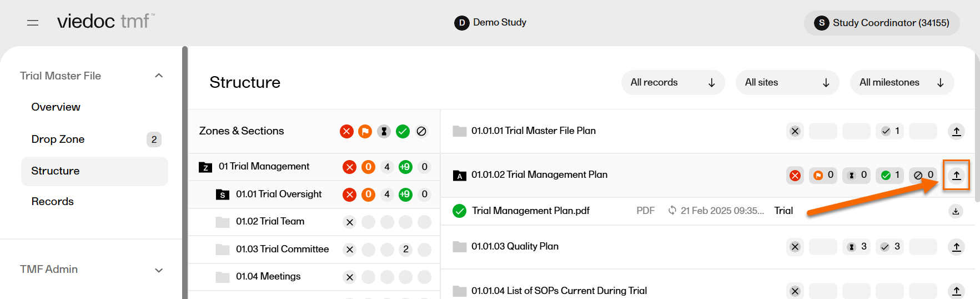Click the green approved checkmark in Zones header
Viewport: 980px width, 299px height.
403,131
